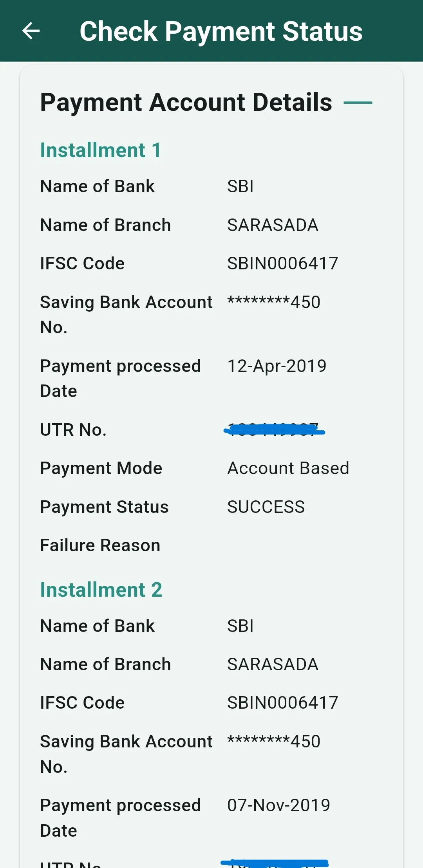This screenshot has width=423, height=868.
Task: Tap the redacted UTR No. value in Installment 1
Action: point(274,430)
